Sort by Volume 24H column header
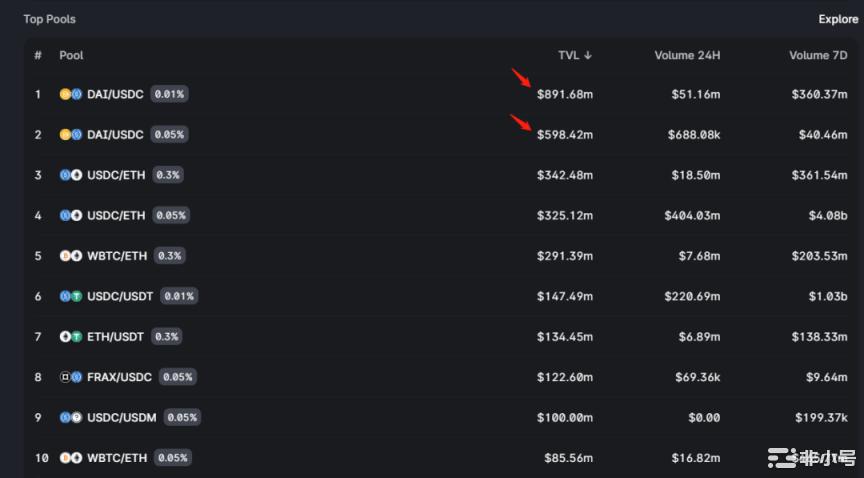 687,55
